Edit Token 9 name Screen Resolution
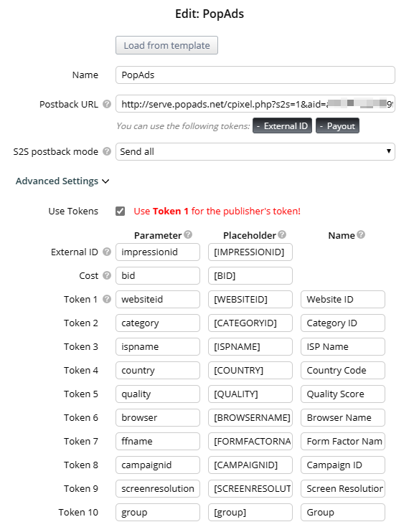 point(343,488)
